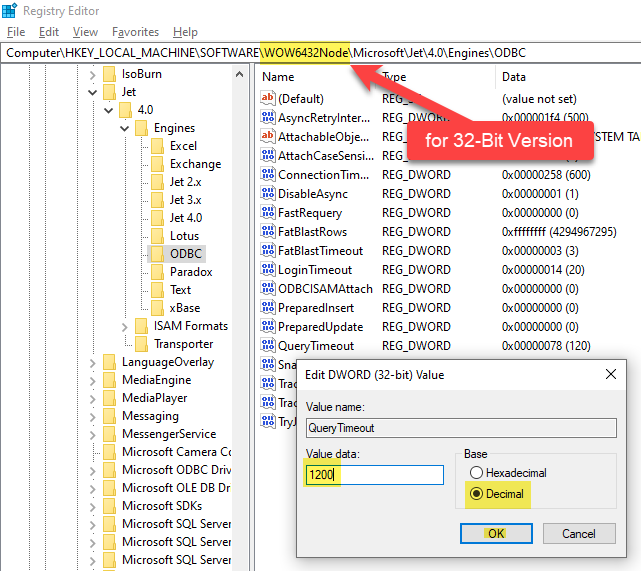Click the folder icon of the Transporter key

point(141,344)
